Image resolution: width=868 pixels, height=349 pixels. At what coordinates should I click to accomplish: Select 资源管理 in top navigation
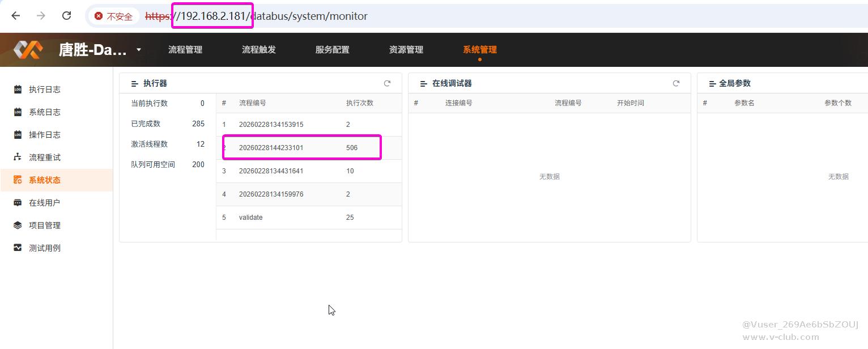click(406, 50)
